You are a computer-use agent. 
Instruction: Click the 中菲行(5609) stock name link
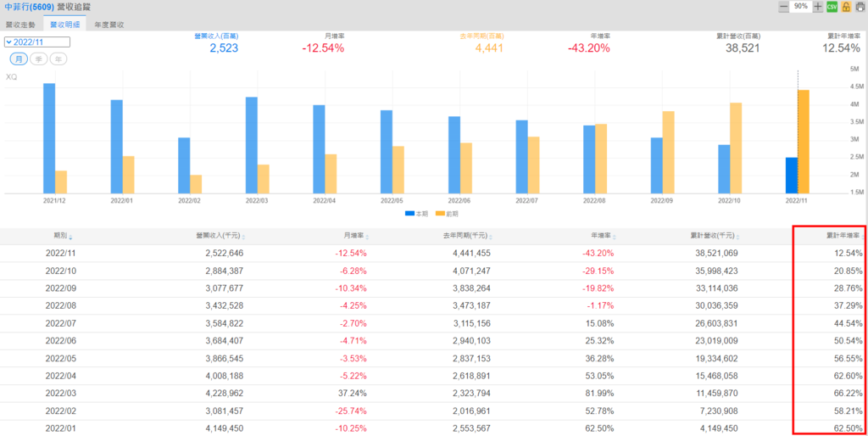coord(29,7)
